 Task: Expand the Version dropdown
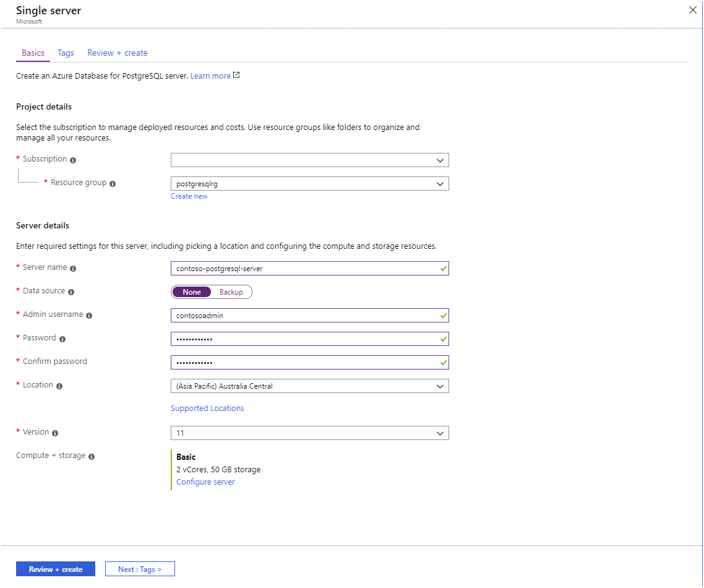coord(309,433)
